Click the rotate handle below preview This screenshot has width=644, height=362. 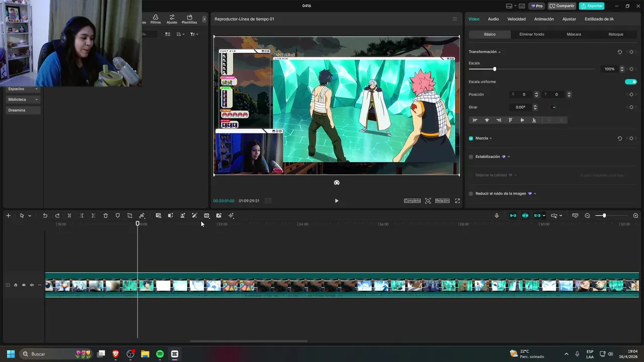pos(337,183)
